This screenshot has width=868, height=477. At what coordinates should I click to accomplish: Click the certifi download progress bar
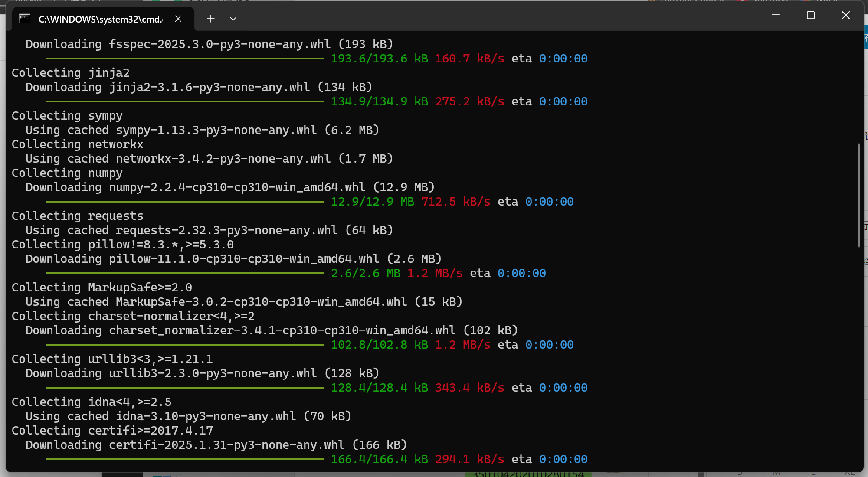click(185, 459)
